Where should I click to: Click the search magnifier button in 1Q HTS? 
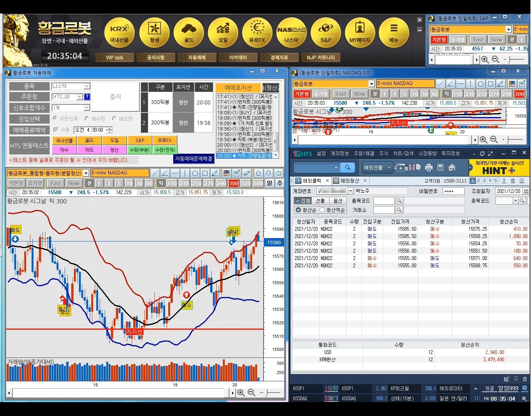point(348,168)
